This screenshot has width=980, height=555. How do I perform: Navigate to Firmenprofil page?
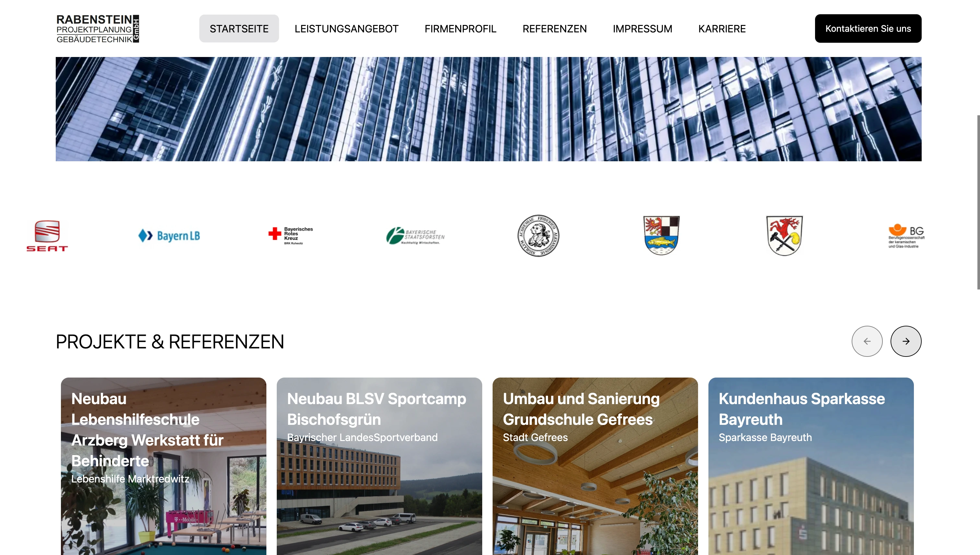click(x=460, y=28)
